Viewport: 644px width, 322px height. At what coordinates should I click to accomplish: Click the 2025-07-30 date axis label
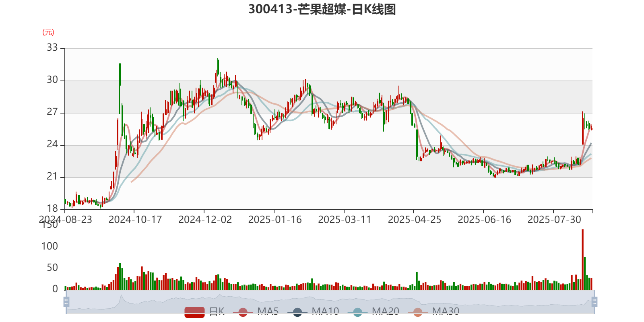coord(554,220)
